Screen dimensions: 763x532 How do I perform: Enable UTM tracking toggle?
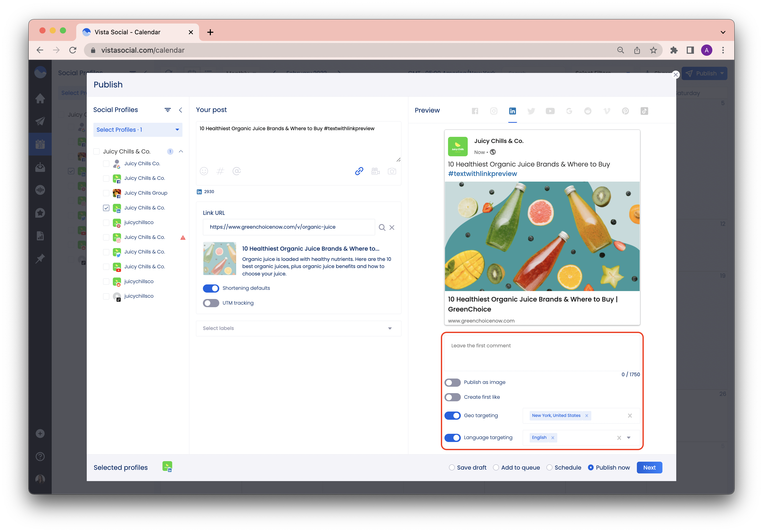click(x=211, y=303)
